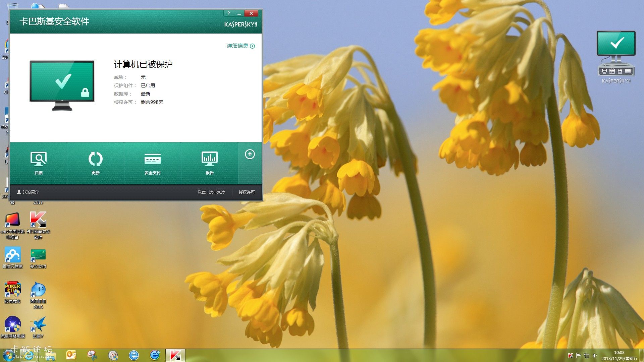
Task: Select the 百度云管家 desktop shortcut
Action: click(x=13, y=257)
